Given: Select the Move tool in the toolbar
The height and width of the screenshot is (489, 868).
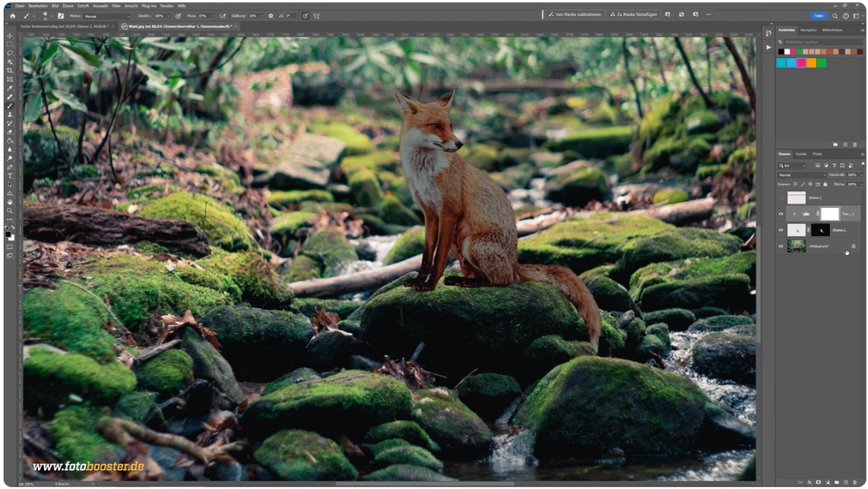Looking at the screenshot, I should [10, 36].
